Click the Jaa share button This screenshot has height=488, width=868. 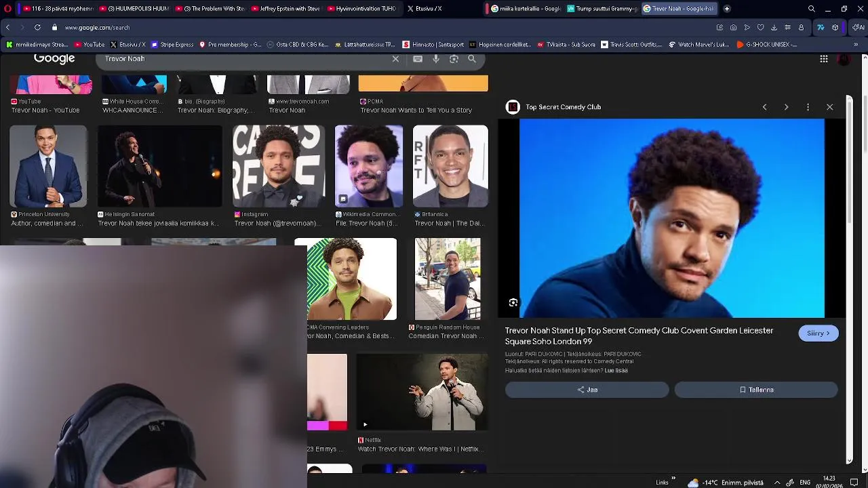[x=587, y=390]
